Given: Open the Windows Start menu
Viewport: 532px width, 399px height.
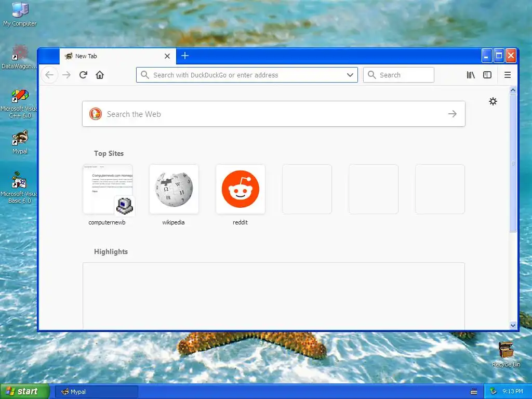Looking at the screenshot, I should click(x=24, y=391).
